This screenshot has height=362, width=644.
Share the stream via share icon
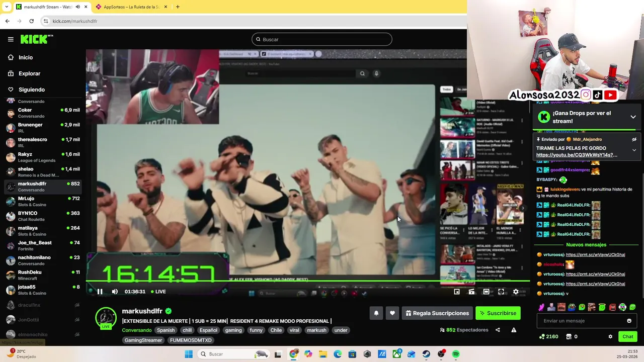tap(498, 330)
